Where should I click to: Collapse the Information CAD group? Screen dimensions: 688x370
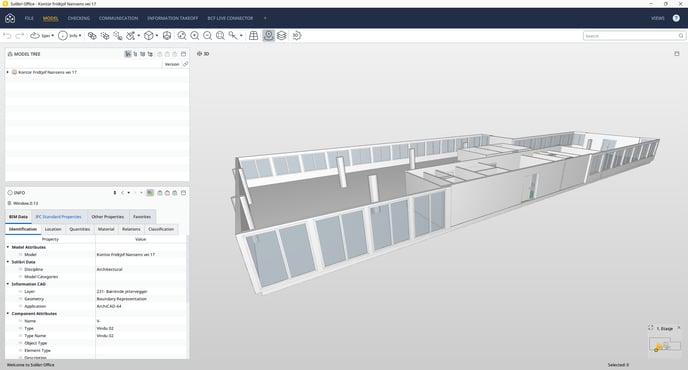coord(8,284)
